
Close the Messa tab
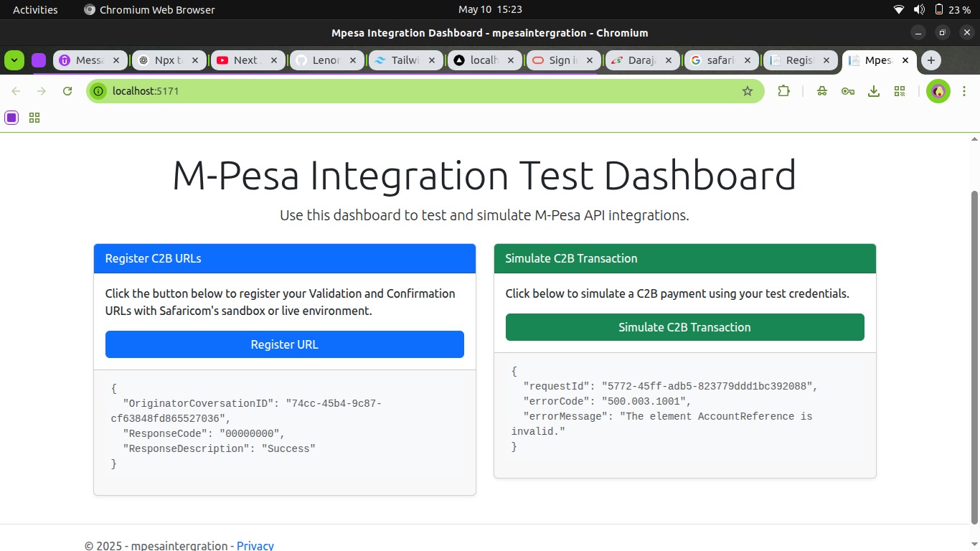(116, 60)
